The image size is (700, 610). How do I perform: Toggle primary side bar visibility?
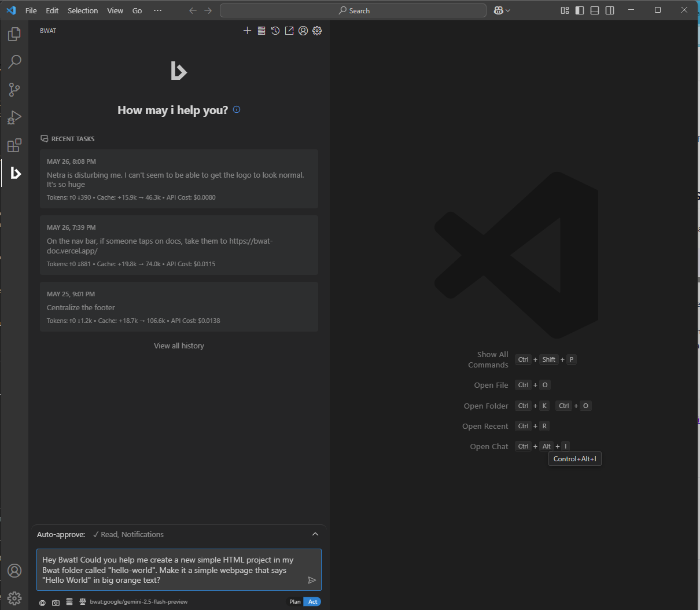[x=580, y=10]
